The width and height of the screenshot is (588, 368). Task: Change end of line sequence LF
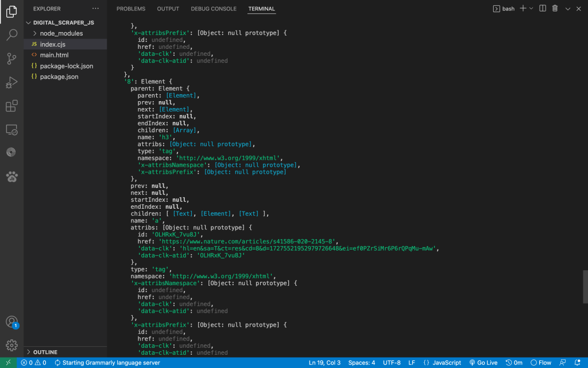pyautogui.click(x=411, y=363)
